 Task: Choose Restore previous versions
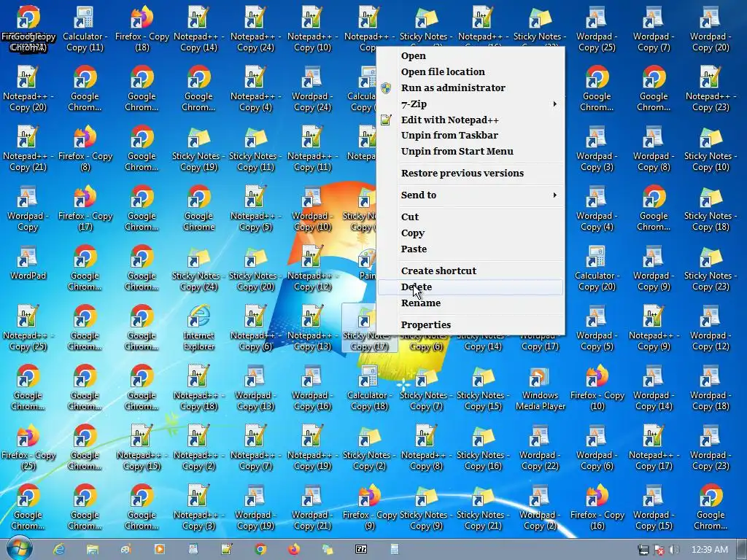(x=471, y=173)
